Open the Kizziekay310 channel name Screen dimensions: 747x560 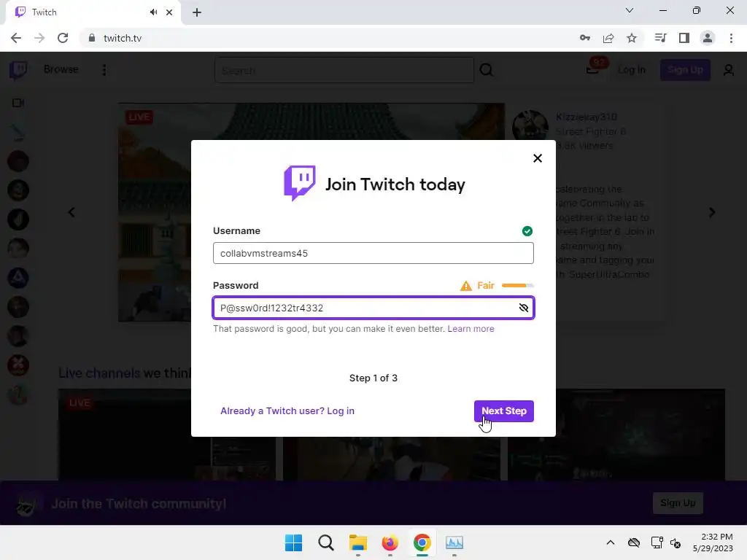[587, 117]
